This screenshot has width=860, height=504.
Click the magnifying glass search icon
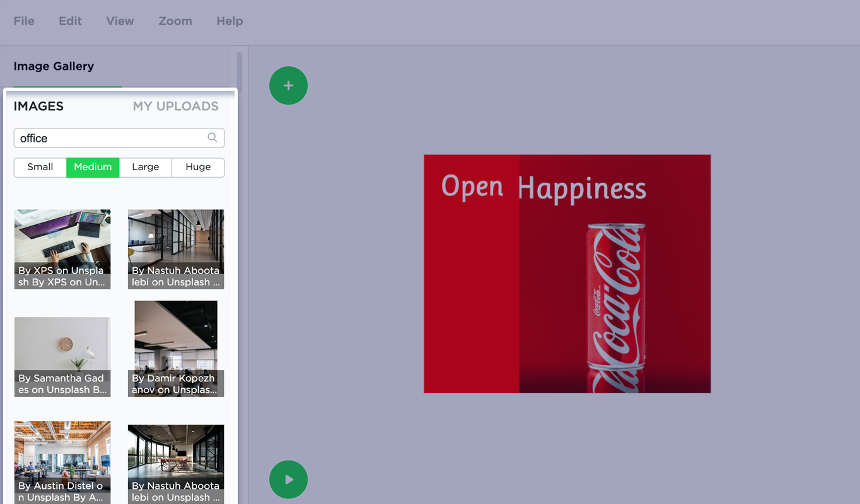click(x=212, y=137)
